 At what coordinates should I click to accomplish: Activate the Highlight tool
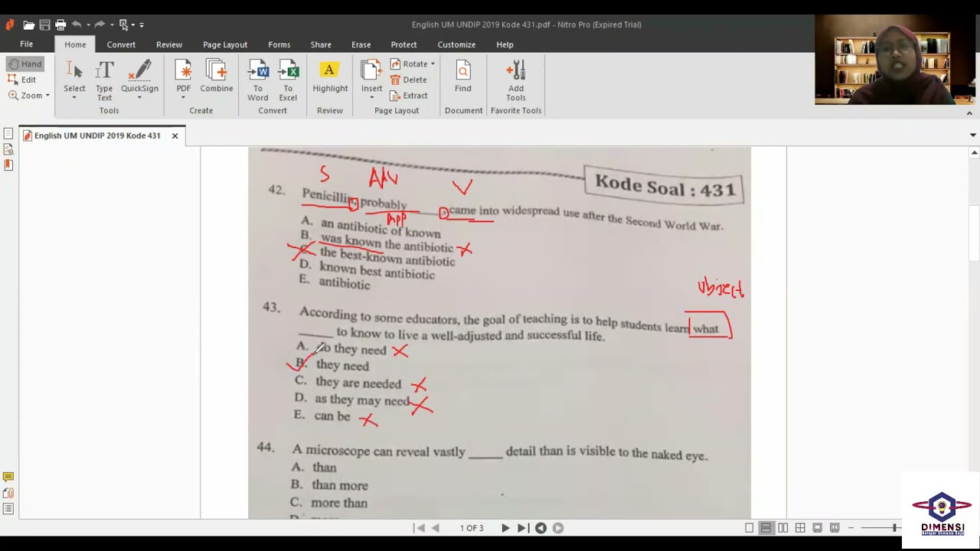coord(330,77)
